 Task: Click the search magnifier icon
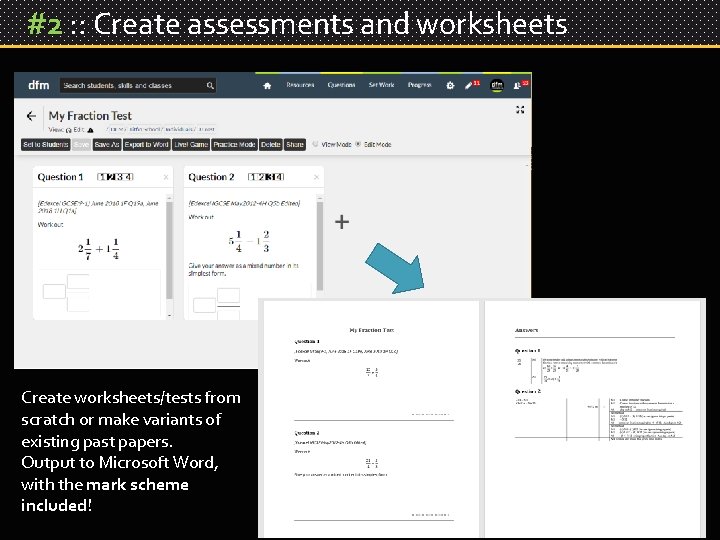point(210,85)
